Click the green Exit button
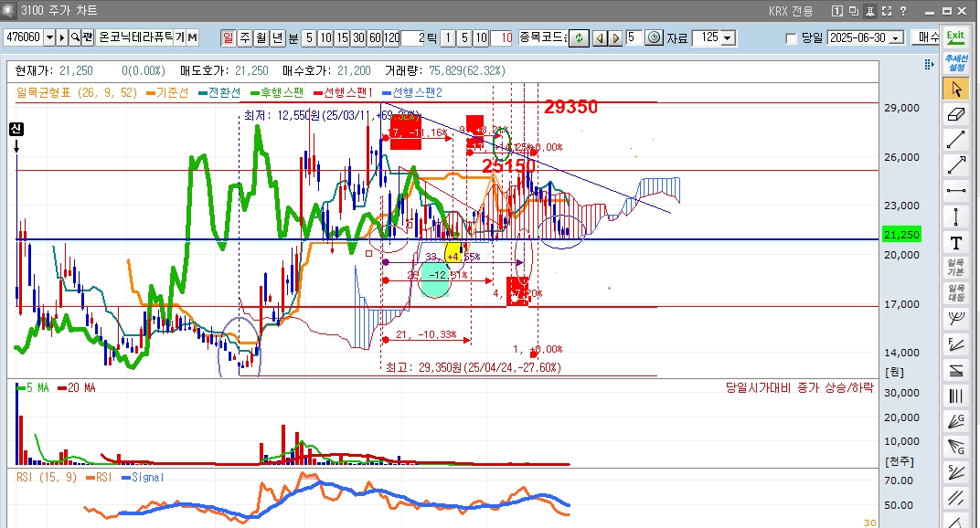Screen dimensions: 980x528 click(x=955, y=37)
